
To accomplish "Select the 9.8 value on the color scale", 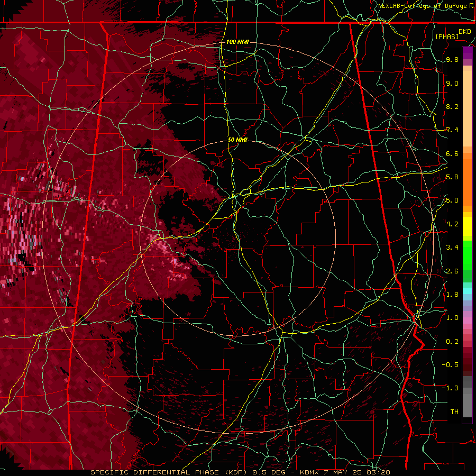I will click(x=452, y=59).
